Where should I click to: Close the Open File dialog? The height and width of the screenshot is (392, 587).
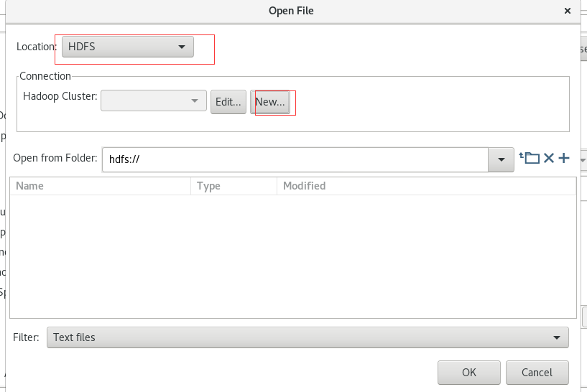click(568, 11)
